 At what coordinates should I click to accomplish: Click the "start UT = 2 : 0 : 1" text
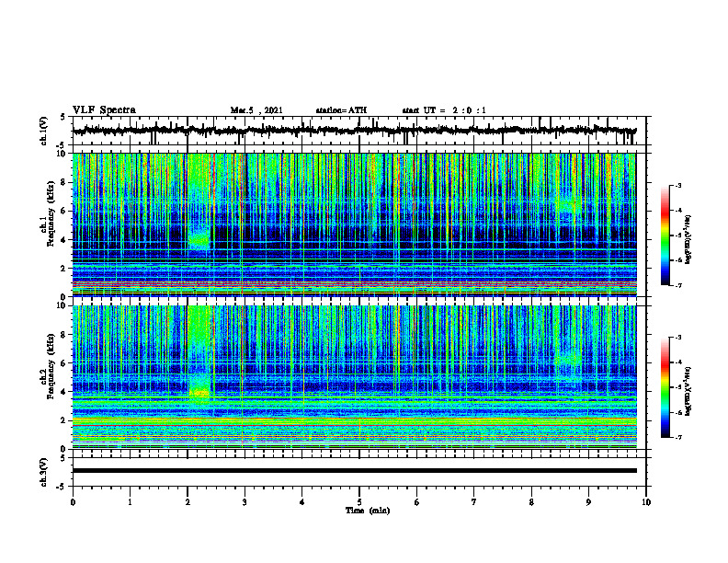click(444, 110)
